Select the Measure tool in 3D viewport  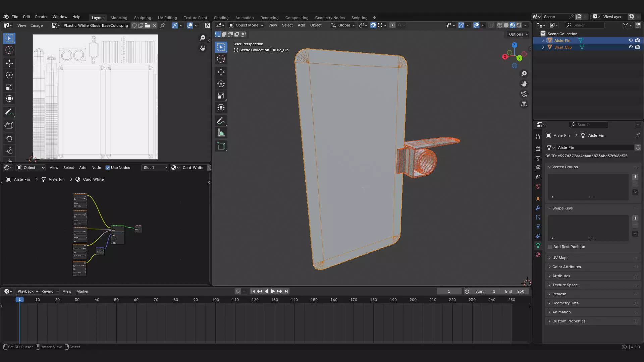[221, 133]
